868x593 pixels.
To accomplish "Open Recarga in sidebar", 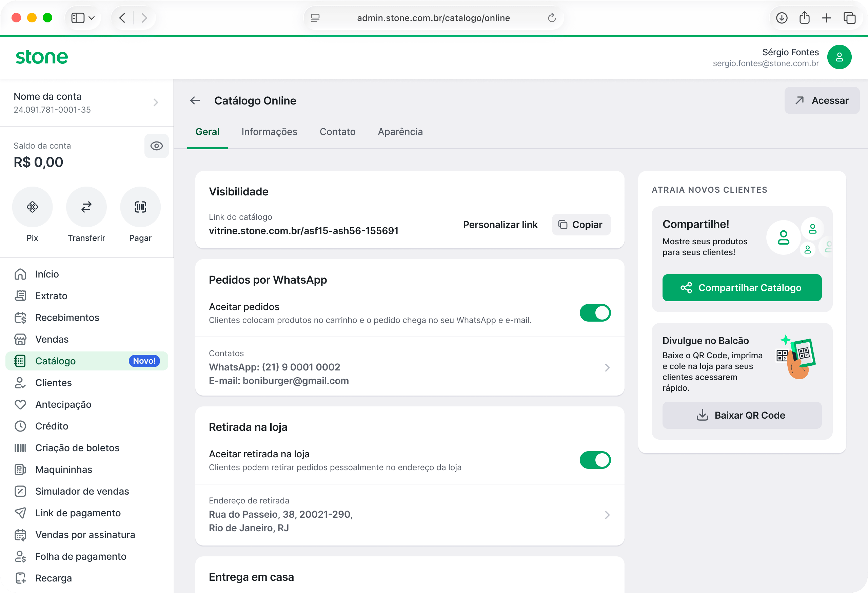I will pyautogui.click(x=87, y=577).
